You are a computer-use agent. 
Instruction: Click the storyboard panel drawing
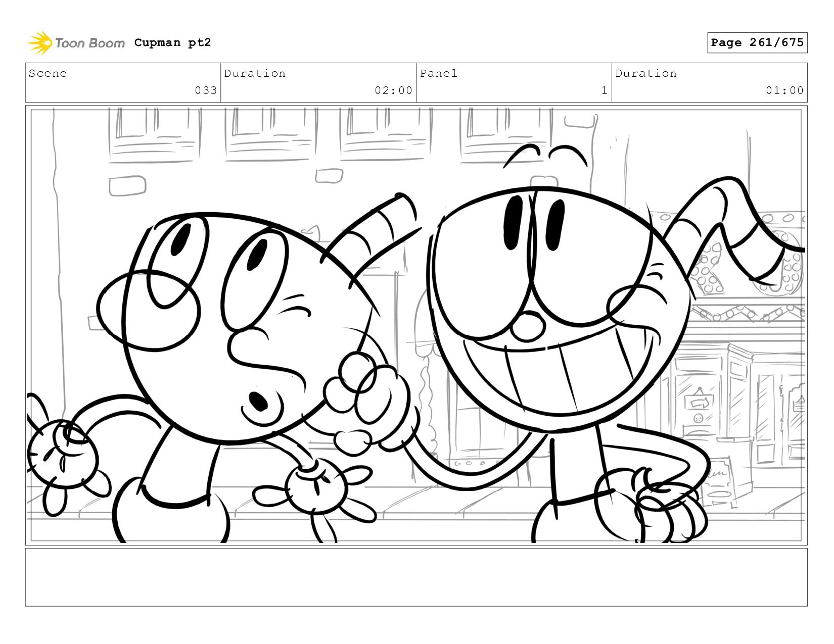416,325
